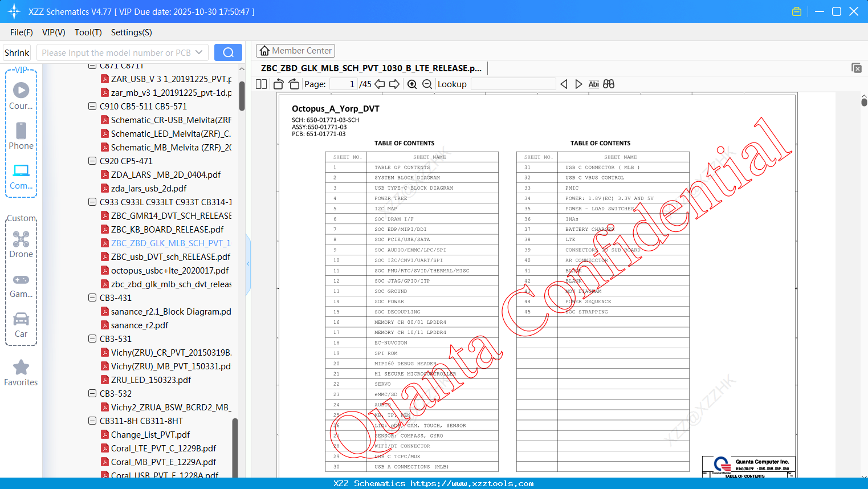Open ZBC_usb_DVT_sch_RELEASE.pdf

171,256
